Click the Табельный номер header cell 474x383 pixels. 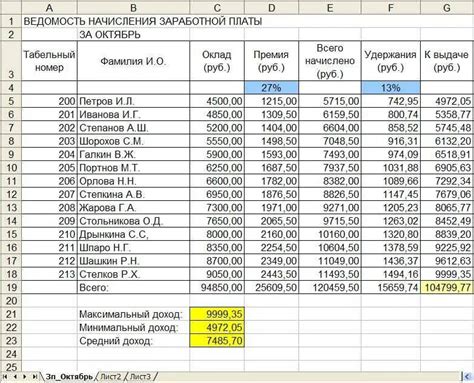pyautogui.click(x=49, y=61)
